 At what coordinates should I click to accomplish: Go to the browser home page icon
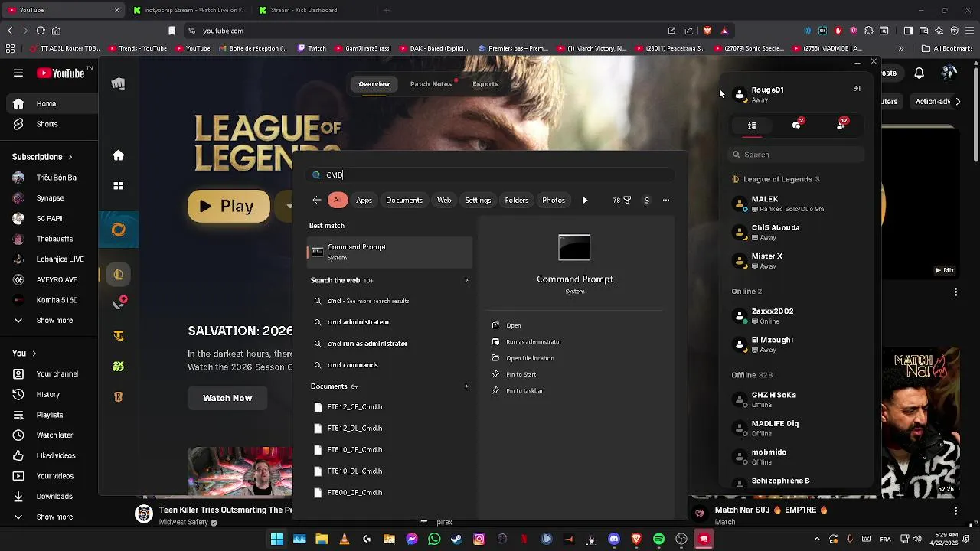(56, 31)
